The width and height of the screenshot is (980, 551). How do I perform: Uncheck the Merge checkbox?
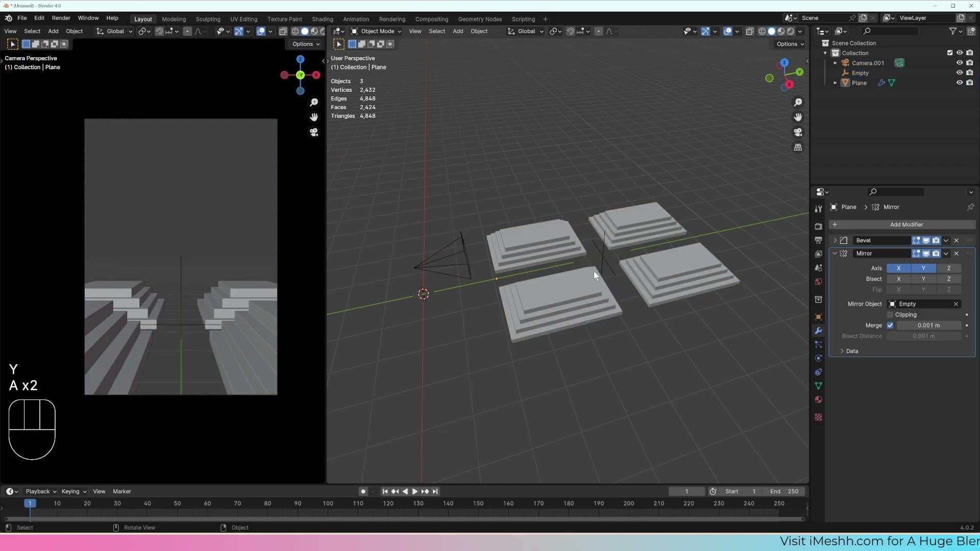pyautogui.click(x=890, y=325)
